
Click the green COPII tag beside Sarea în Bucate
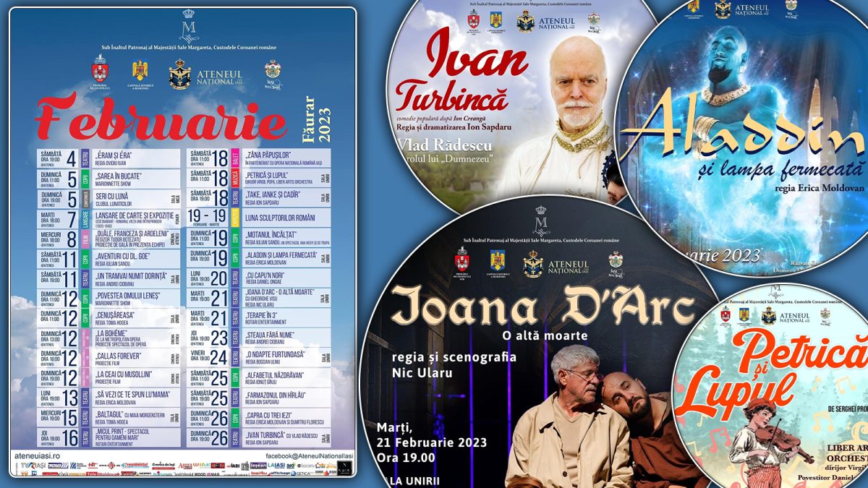pyautogui.click(x=85, y=178)
